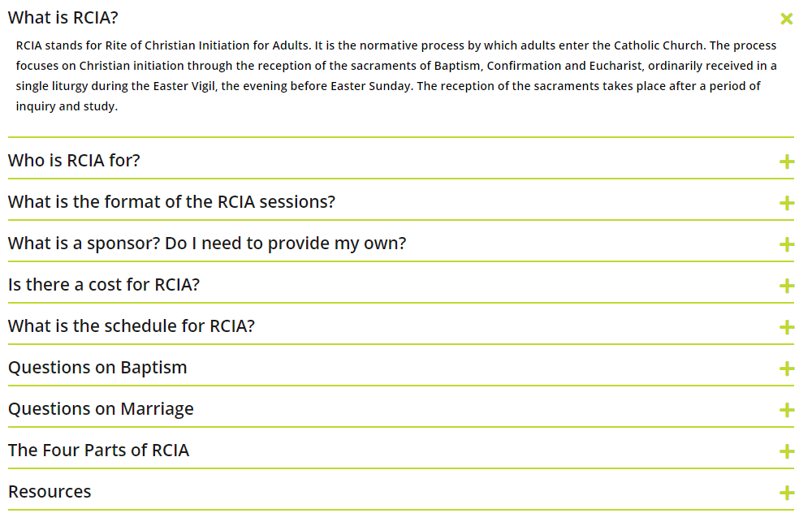Click plus icon beside 'Questions on Baptism'

pyautogui.click(x=786, y=369)
